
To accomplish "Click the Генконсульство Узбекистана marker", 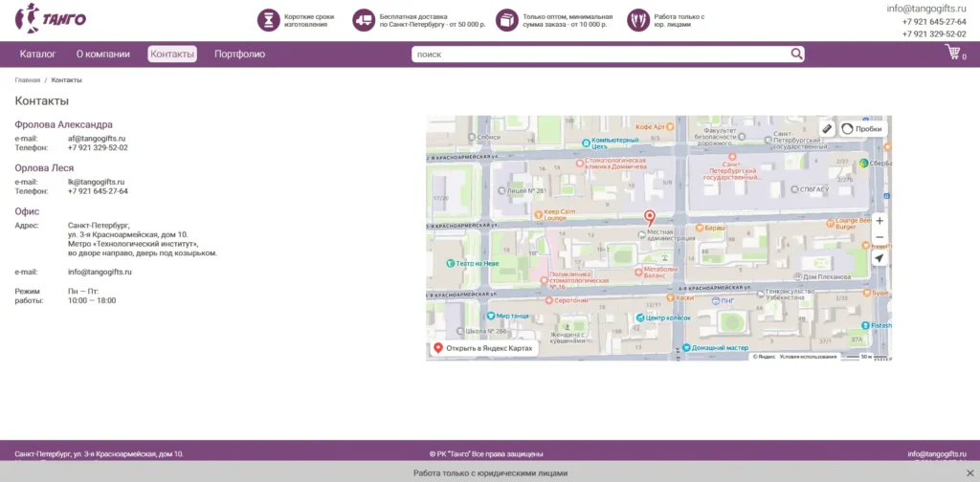I will tap(760, 292).
